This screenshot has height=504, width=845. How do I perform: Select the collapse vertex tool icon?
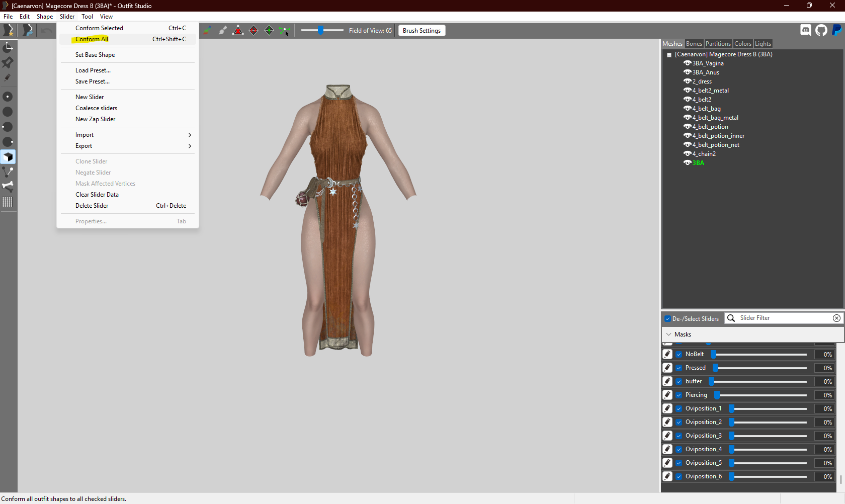pos(8,172)
